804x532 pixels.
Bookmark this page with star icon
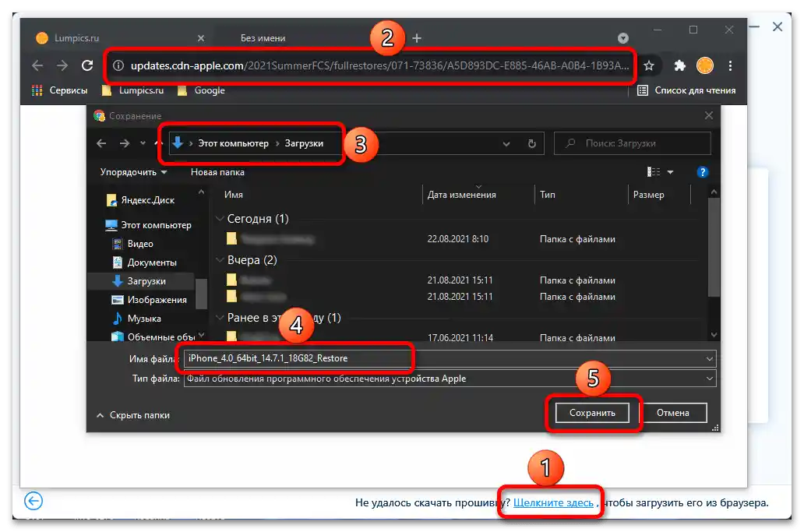click(x=649, y=65)
